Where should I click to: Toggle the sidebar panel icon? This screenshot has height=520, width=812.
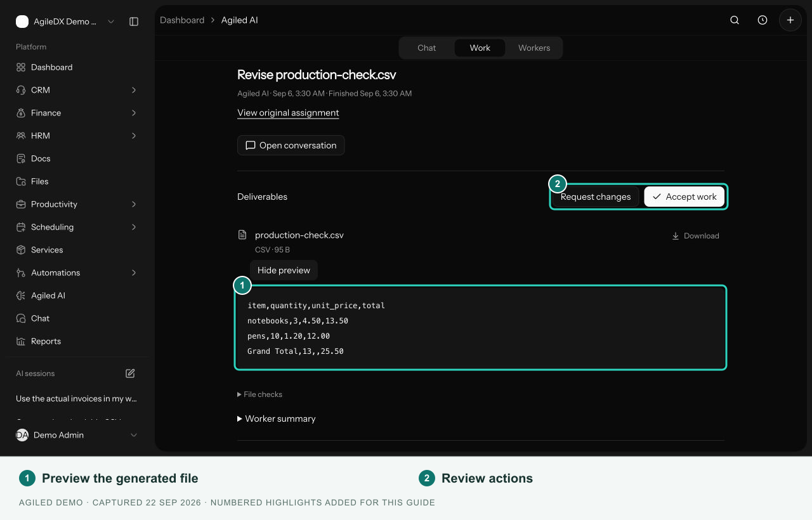(x=134, y=22)
